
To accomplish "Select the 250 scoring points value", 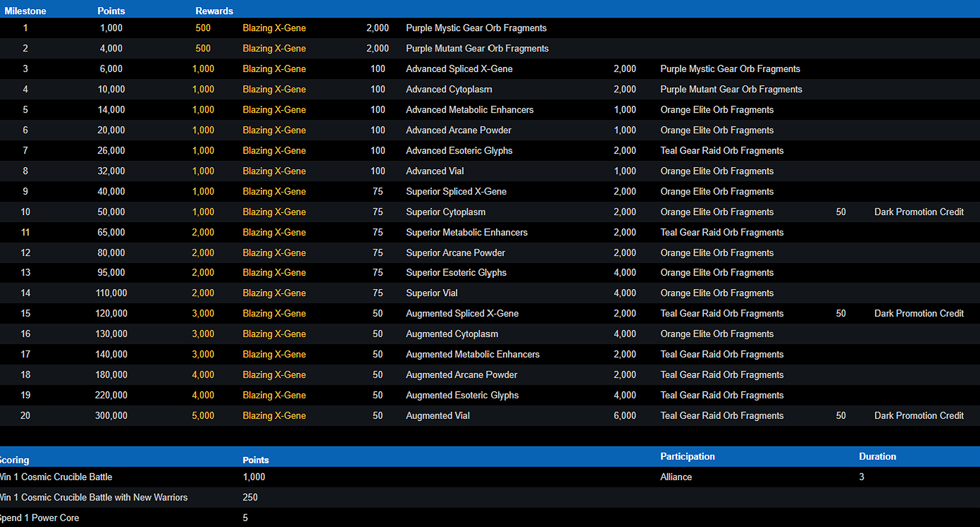I will pyautogui.click(x=250, y=497).
